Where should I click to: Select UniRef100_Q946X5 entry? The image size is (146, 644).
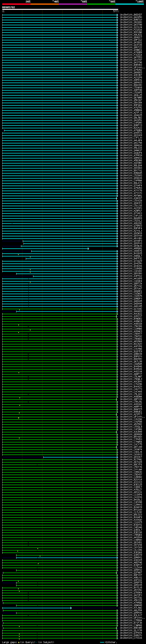coord(131,115)
